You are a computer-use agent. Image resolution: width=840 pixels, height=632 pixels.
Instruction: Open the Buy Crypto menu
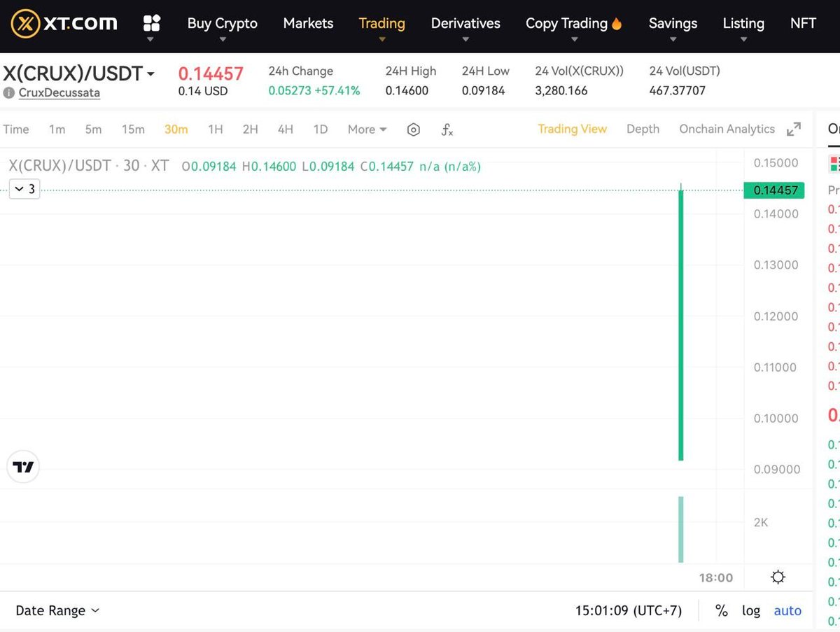click(x=222, y=24)
